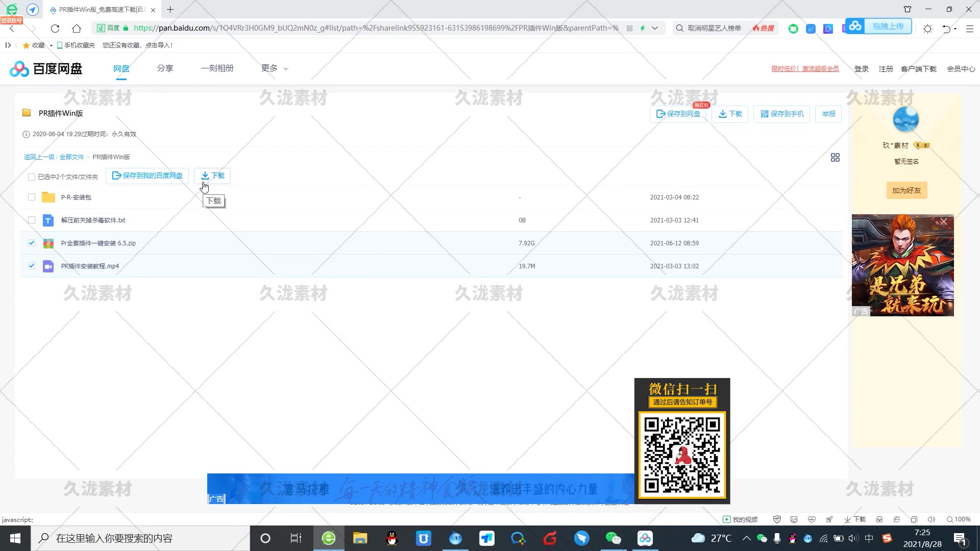Click 注册 in the header
The height and width of the screenshot is (551, 980).
[886, 69]
